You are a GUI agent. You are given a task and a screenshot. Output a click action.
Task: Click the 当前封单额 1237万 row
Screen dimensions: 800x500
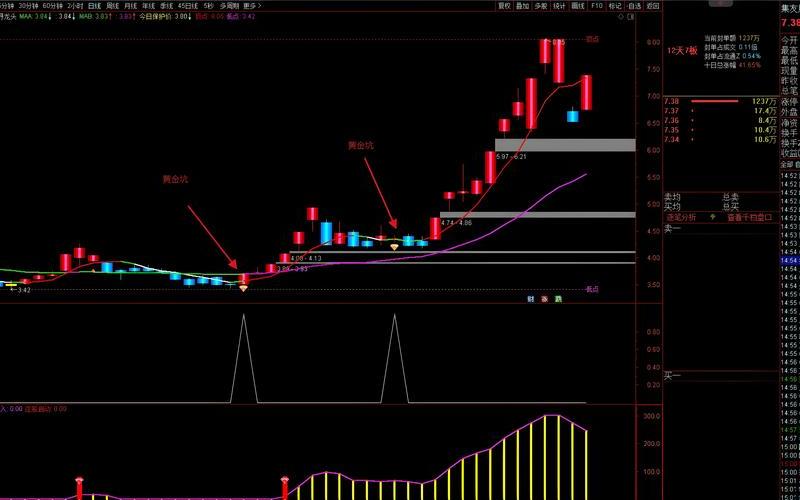tap(732, 38)
